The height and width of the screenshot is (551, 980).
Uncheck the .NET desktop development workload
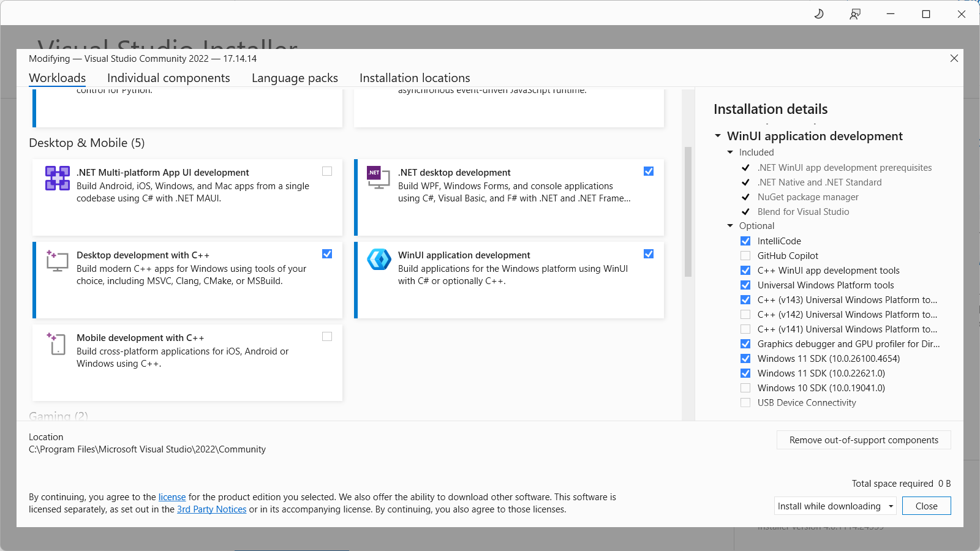point(649,171)
